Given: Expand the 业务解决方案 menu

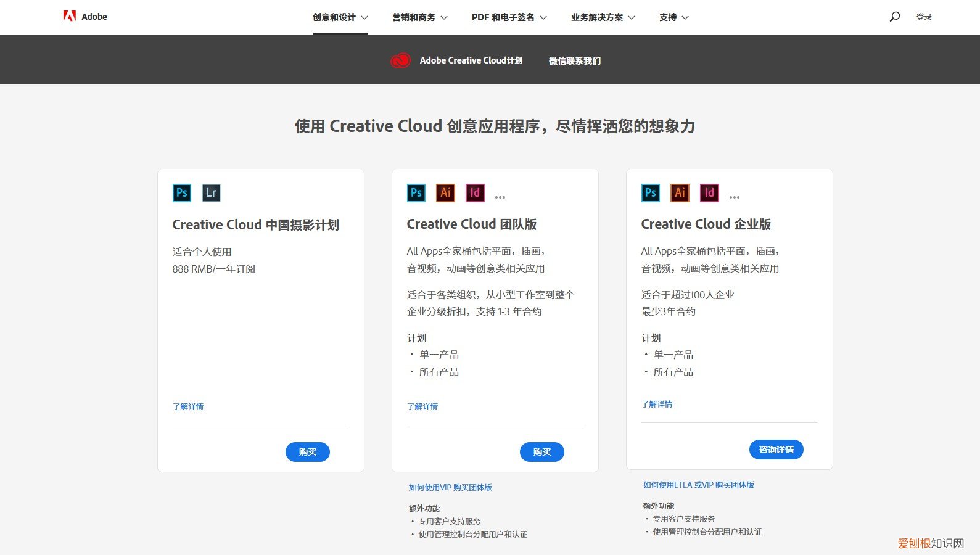Looking at the screenshot, I should click(x=603, y=17).
